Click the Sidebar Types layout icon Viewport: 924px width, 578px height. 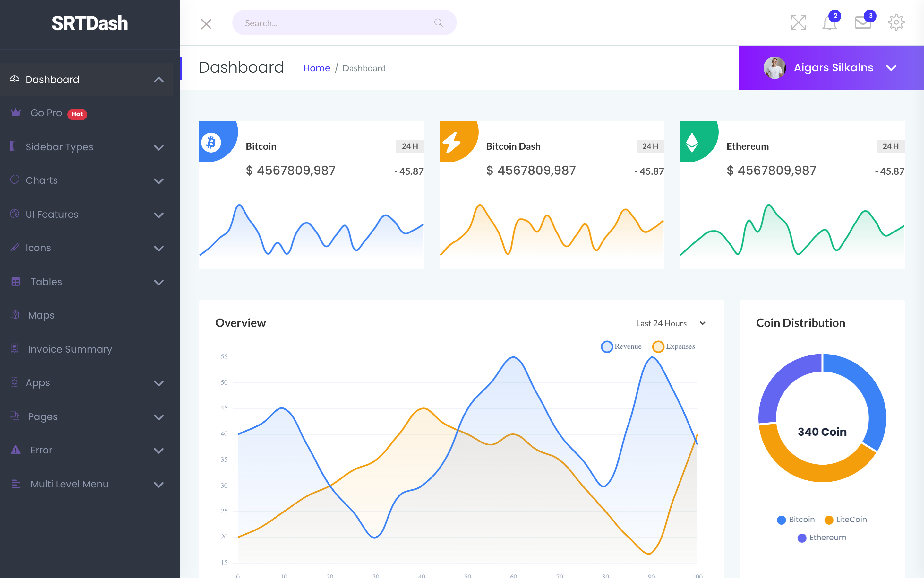(14, 146)
